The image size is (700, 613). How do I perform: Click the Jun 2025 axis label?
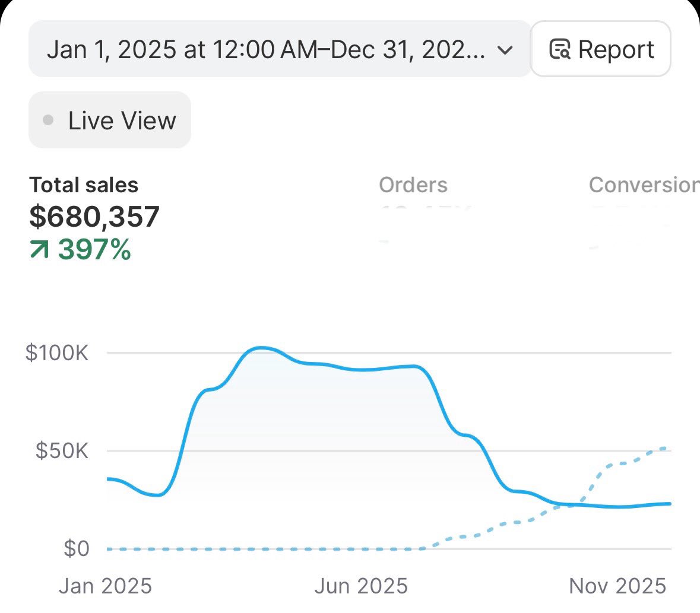coord(361,586)
